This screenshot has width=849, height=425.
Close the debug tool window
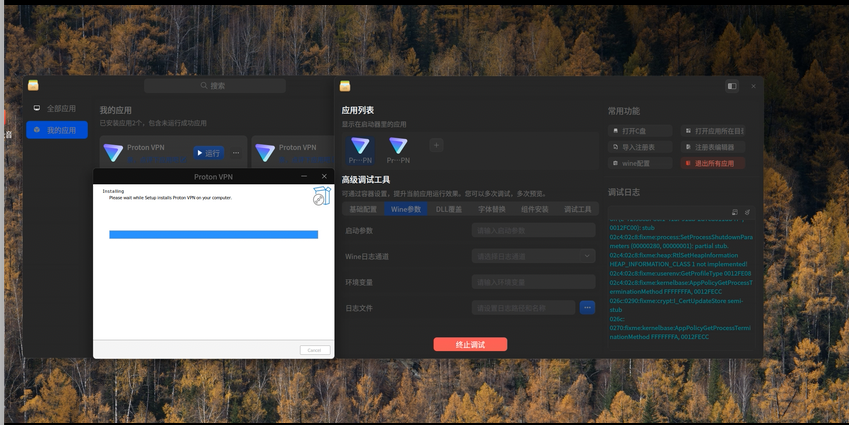click(753, 86)
